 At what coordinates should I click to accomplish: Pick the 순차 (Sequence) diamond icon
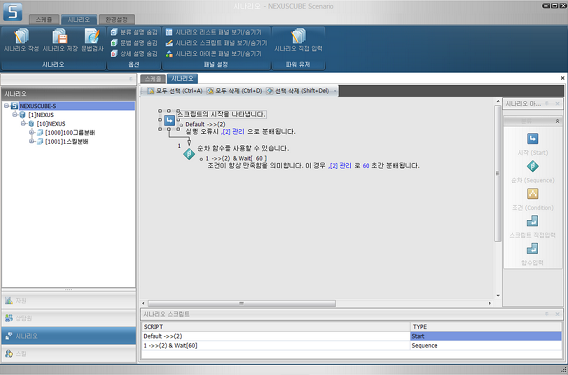(532, 166)
